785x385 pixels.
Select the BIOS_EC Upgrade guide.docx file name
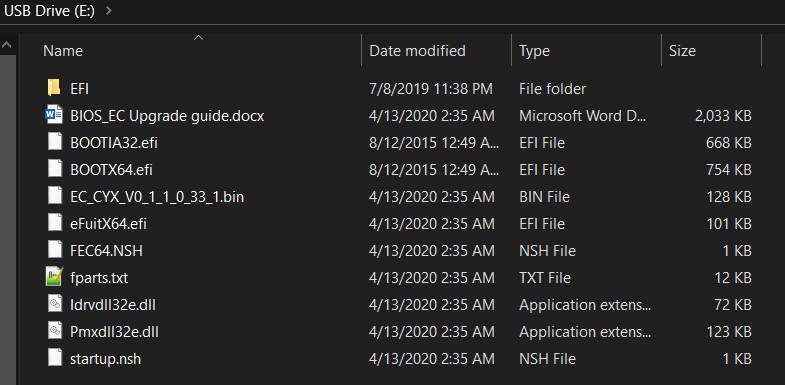[167, 116]
